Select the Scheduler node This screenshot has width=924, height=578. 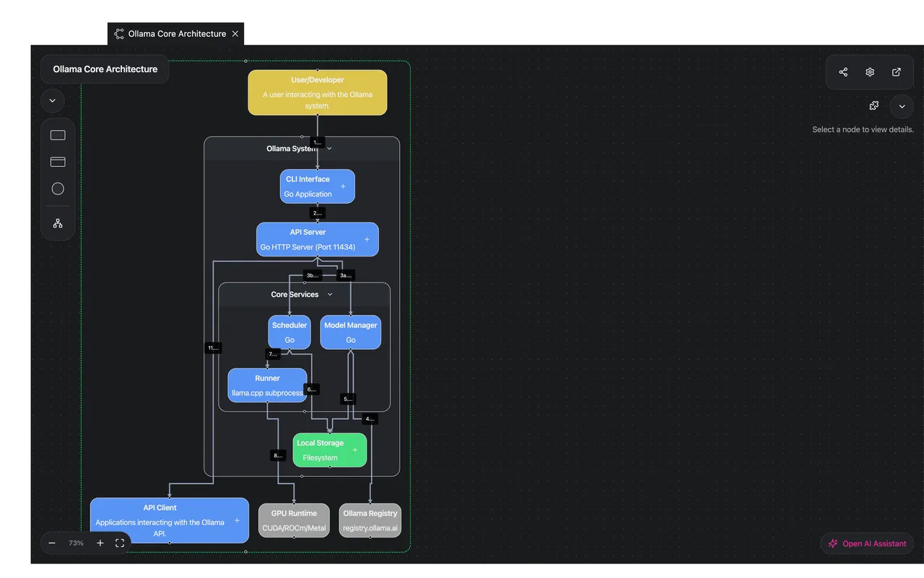[289, 332]
